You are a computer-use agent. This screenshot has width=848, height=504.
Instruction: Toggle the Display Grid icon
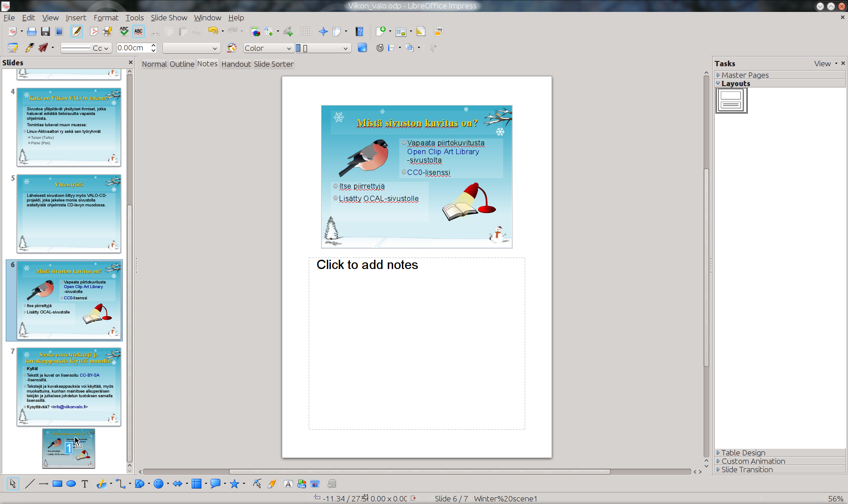(x=305, y=31)
